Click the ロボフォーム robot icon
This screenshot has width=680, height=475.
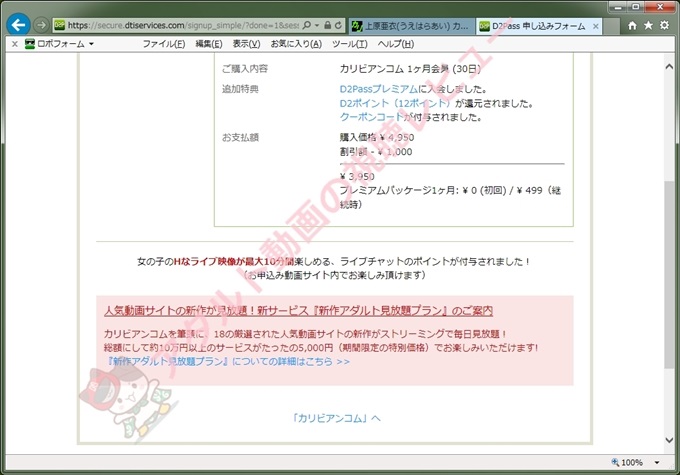pyautogui.click(x=29, y=44)
